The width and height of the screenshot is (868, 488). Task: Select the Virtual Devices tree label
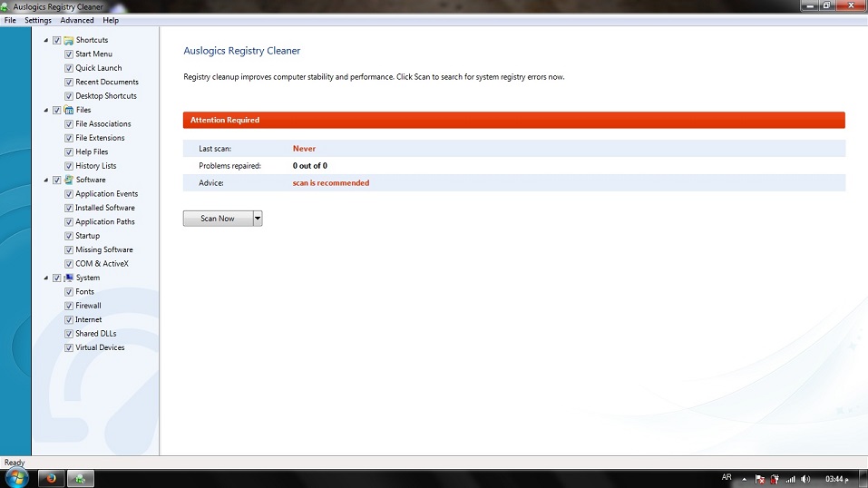[x=100, y=347]
